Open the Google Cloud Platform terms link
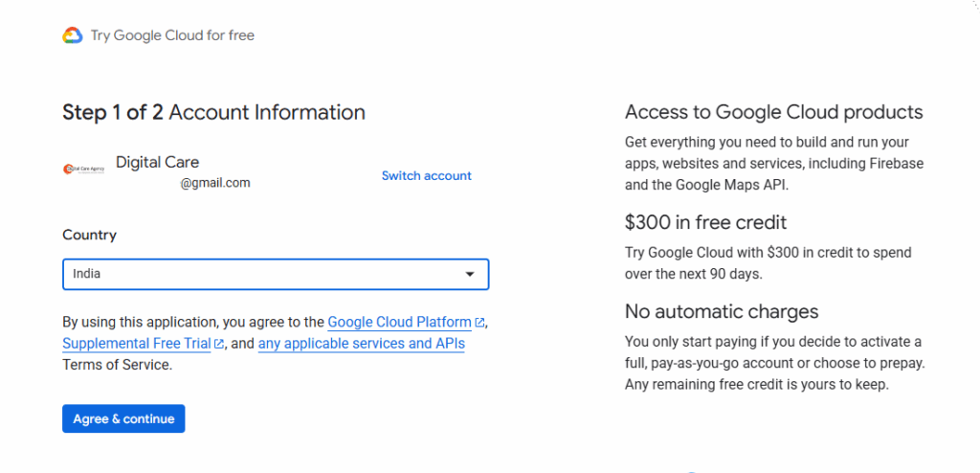The width and height of the screenshot is (980, 473). pyautogui.click(x=399, y=323)
